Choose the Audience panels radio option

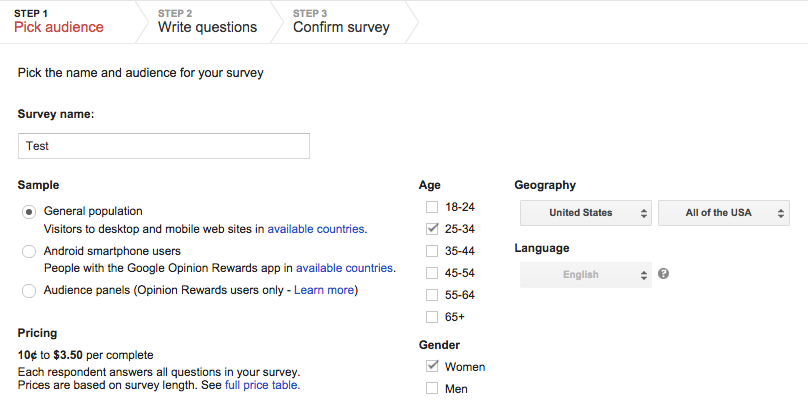tap(29, 291)
